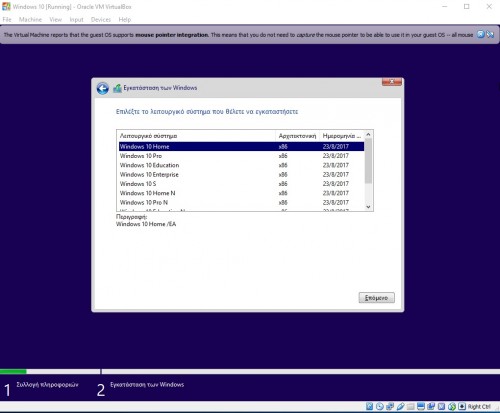The image size is (500, 413).
Task: Select Windows 10 Education edition
Action: point(241,165)
